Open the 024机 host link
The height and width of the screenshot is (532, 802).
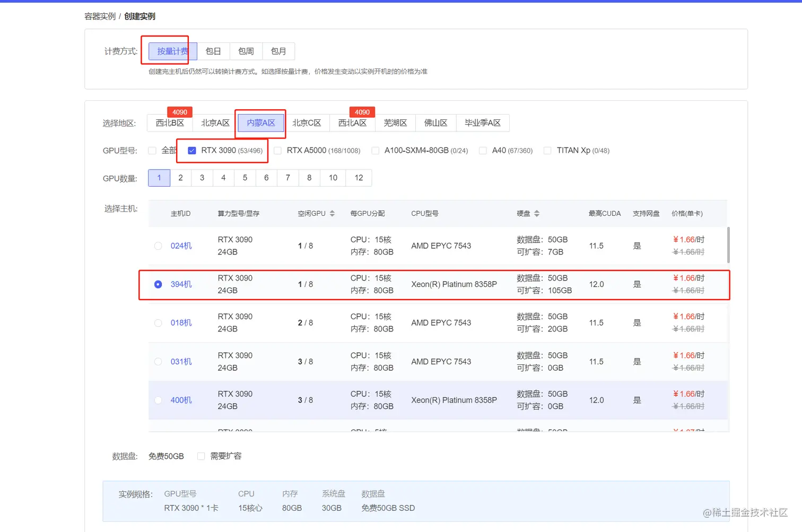[181, 246]
